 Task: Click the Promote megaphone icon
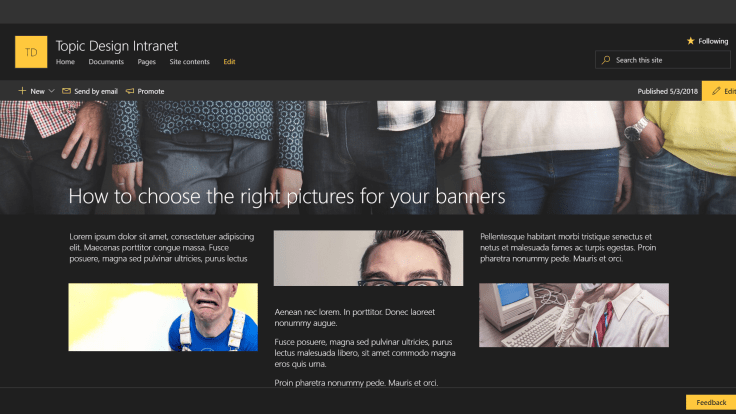(130, 91)
